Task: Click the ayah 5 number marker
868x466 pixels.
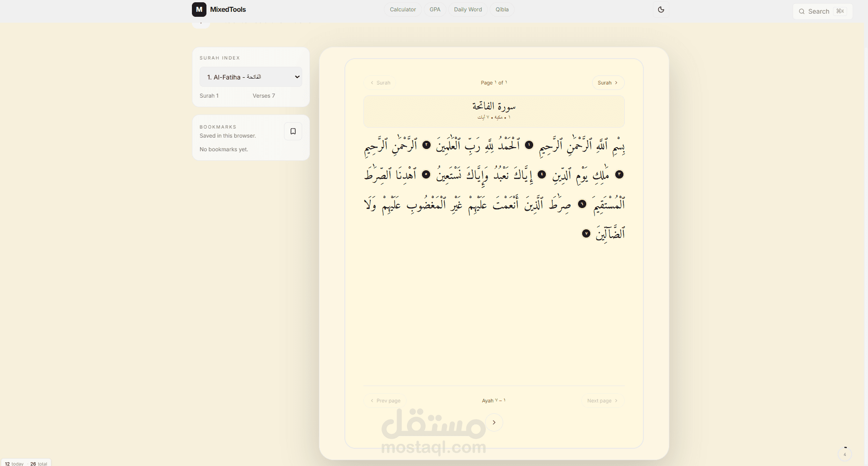Action: pos(426,174)
